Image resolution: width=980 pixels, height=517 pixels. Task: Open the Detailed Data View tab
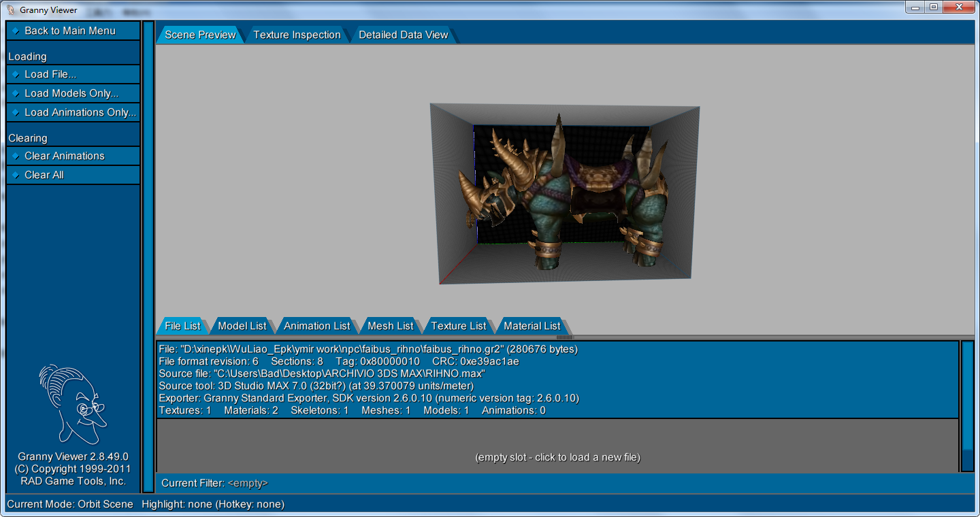pyautogui.click(x=403, y=35)
